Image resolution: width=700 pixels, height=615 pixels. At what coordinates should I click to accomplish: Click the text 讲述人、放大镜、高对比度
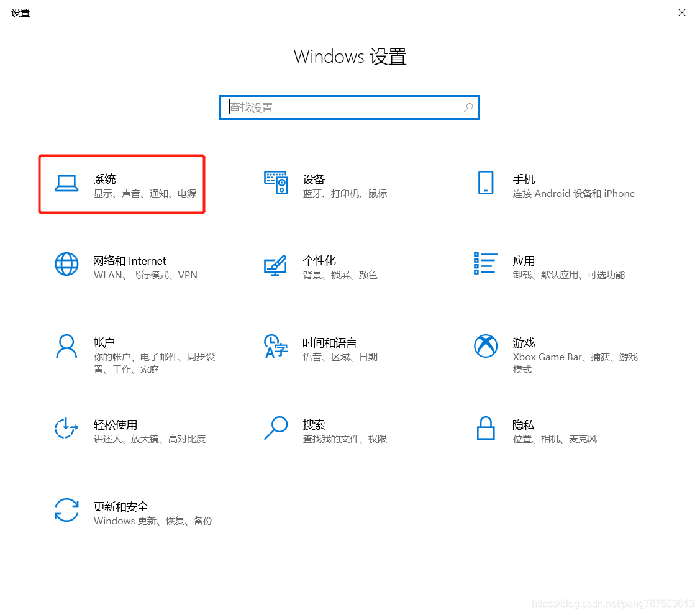pyautogui.click(x=150, y=439)
